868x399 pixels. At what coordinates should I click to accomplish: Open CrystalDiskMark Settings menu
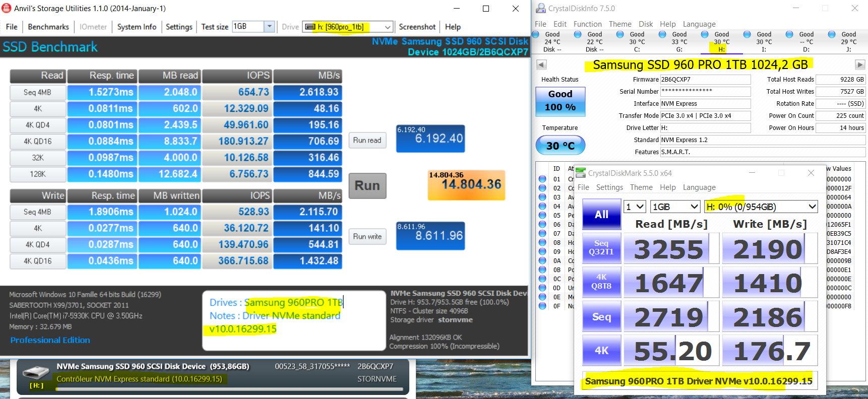[609, 187]
